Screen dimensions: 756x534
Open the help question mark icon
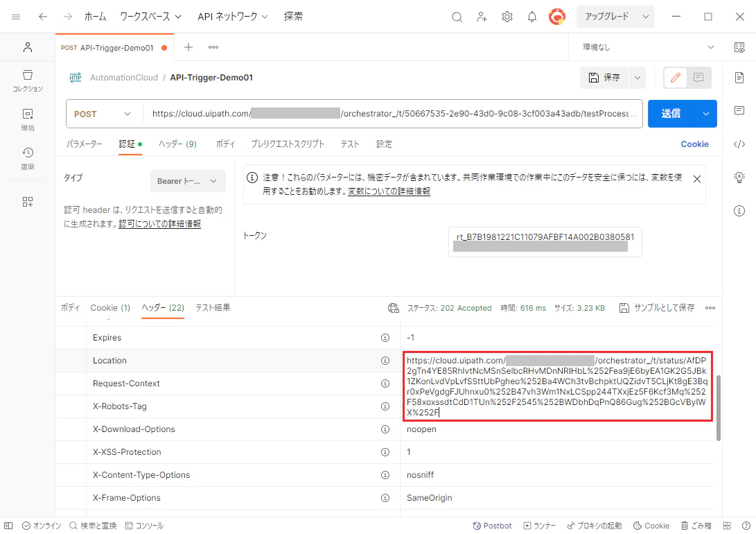(746, 526)
